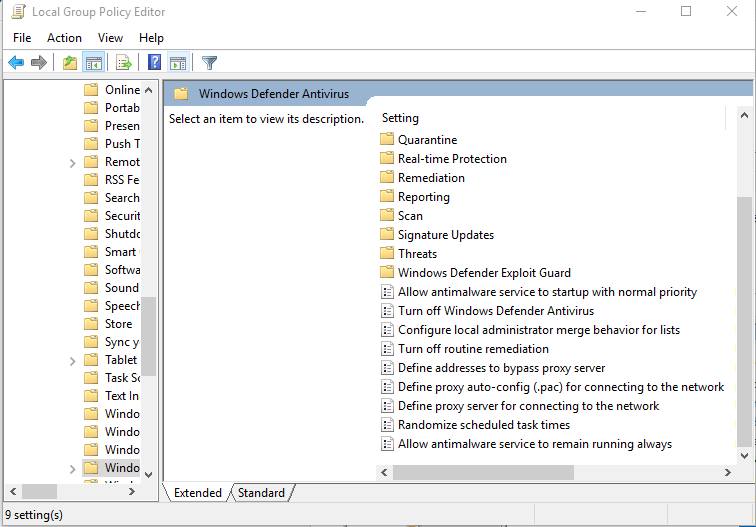Click settings list scroll-right arrow
The image size is (756, 527).
[x=728, y=473]
